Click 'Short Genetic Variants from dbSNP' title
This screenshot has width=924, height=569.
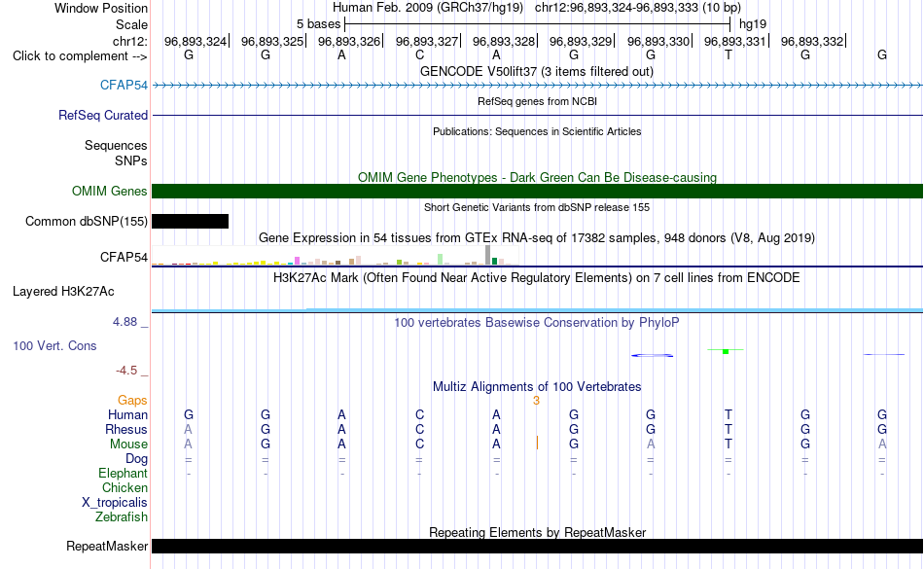click(x=537, y=207)
